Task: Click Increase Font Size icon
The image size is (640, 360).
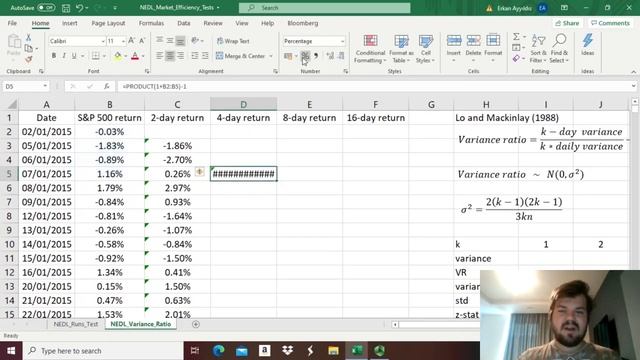Action: [x=131, y=41]
